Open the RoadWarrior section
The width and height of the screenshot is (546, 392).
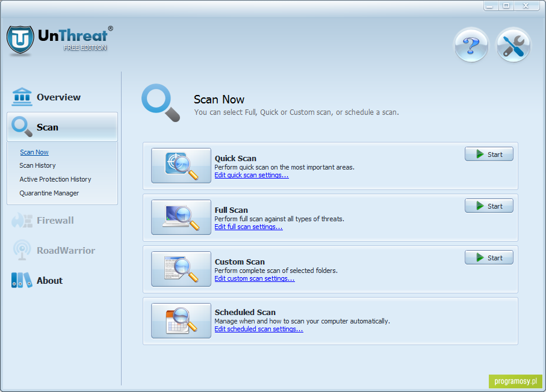click(66, 251)
